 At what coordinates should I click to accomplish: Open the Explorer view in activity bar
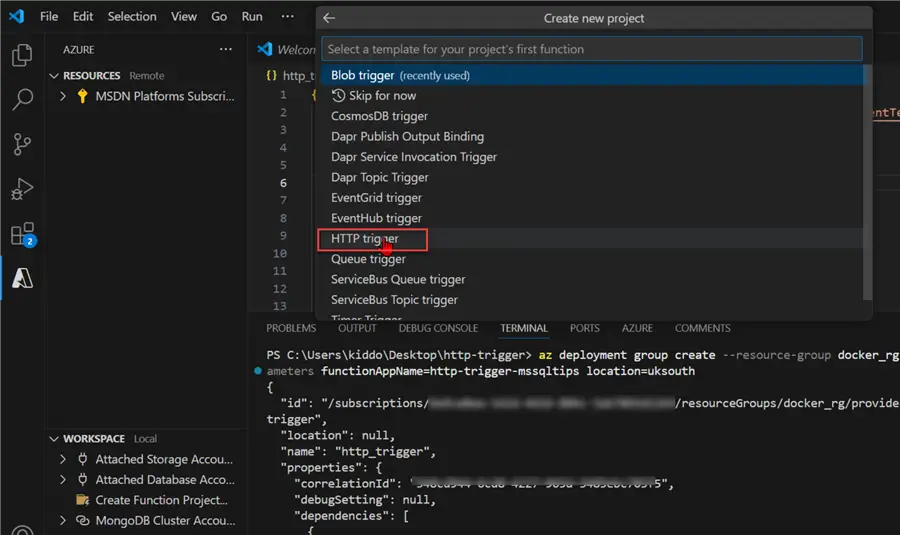pos(22,55)
